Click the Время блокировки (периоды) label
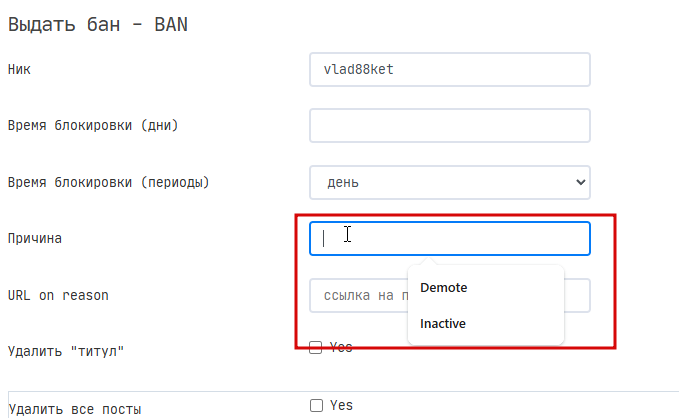Viewport: 679px width, 418px height. point(109,182)
